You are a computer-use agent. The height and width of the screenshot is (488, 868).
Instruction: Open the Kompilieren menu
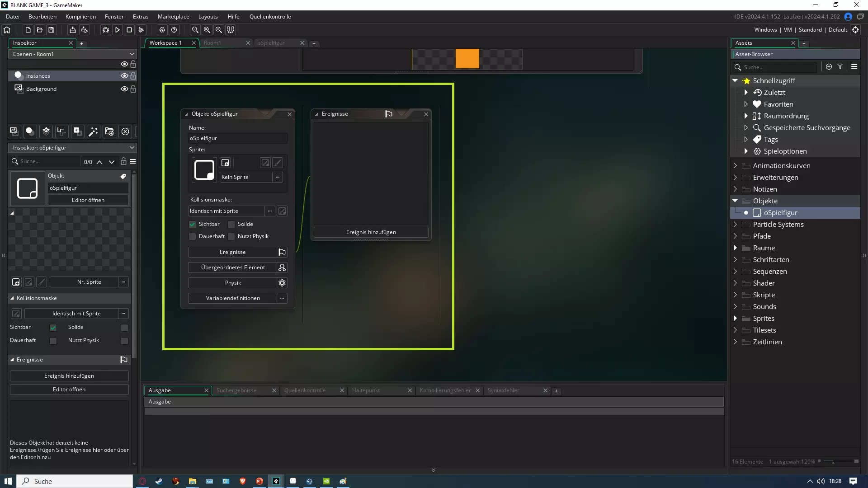(x=80, y=17)
